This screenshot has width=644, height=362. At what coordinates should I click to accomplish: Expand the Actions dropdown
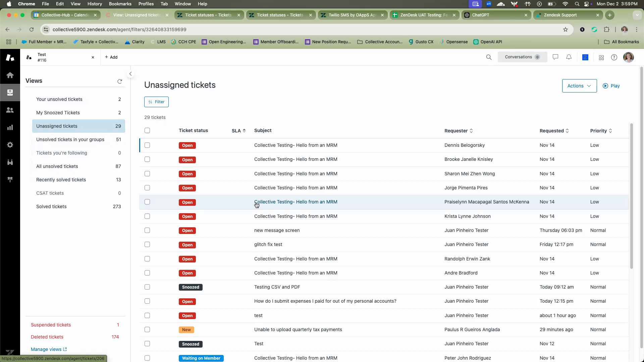point(579,86)
